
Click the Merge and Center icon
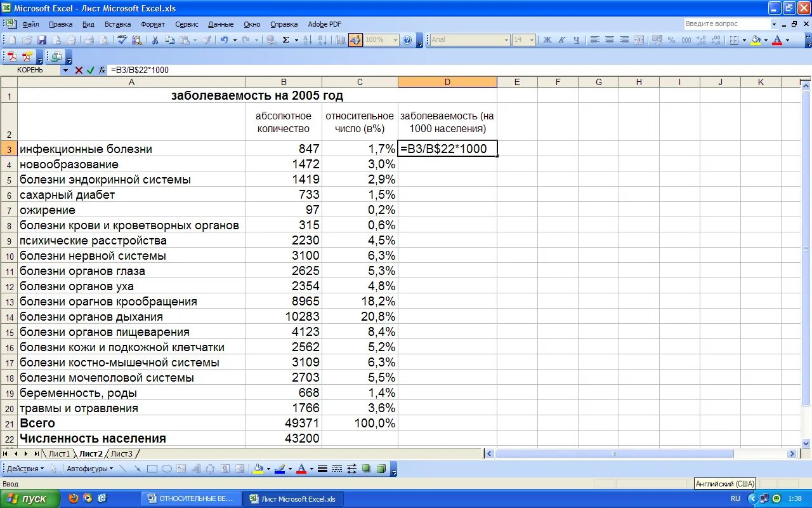[639, 40]
